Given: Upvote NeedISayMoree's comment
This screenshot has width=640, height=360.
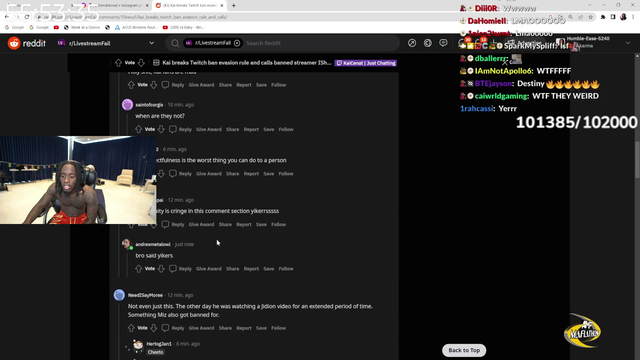Looking at the screenshot, I should (x=131, y=328).
